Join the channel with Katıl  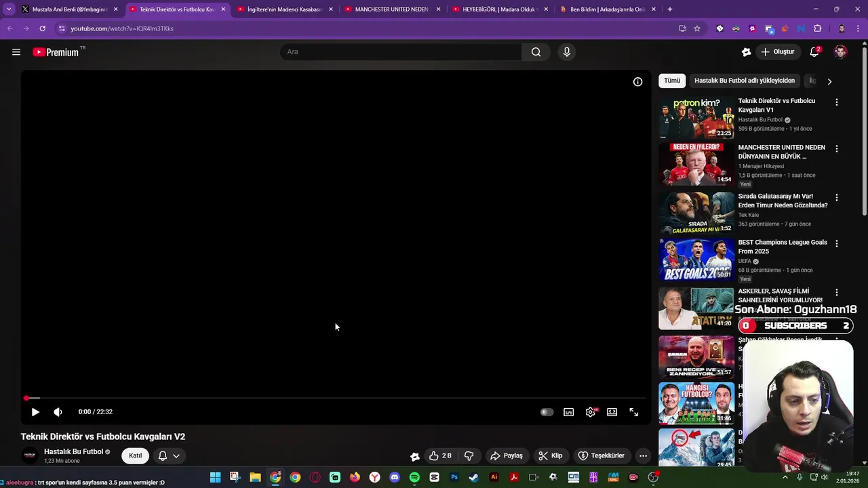[136, 455]
